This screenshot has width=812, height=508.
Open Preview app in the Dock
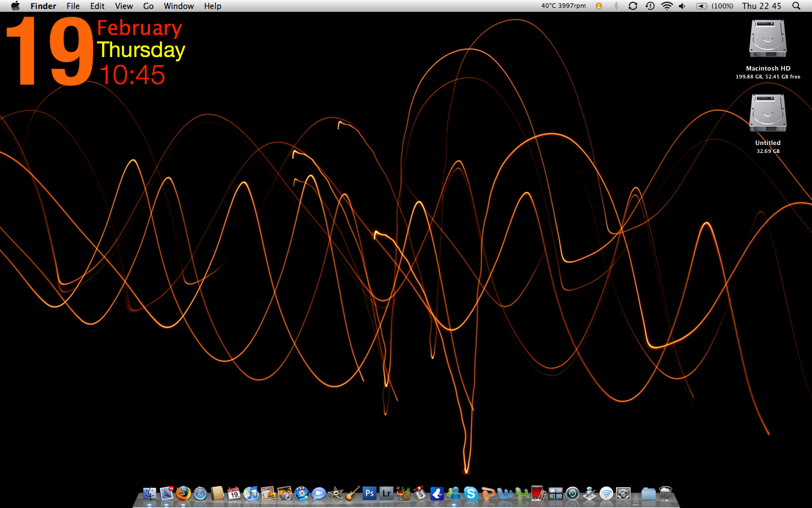click(x=268, y=494)
